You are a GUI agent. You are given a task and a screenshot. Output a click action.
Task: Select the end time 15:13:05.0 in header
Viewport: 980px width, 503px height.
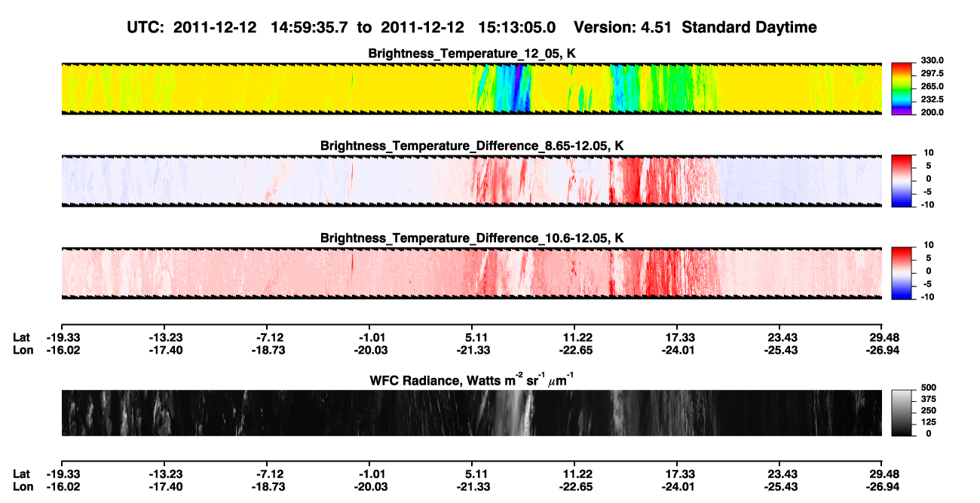[517, 27]
